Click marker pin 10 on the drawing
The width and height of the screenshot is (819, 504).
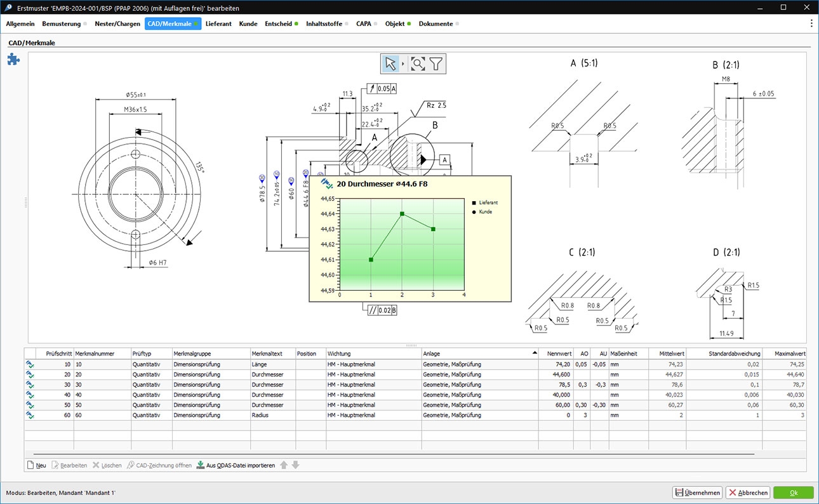277,175
